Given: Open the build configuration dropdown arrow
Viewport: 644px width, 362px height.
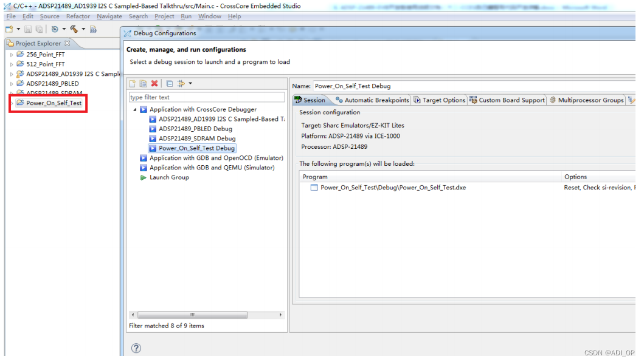Looking at the screenshot, I should [x=64, y=29].
